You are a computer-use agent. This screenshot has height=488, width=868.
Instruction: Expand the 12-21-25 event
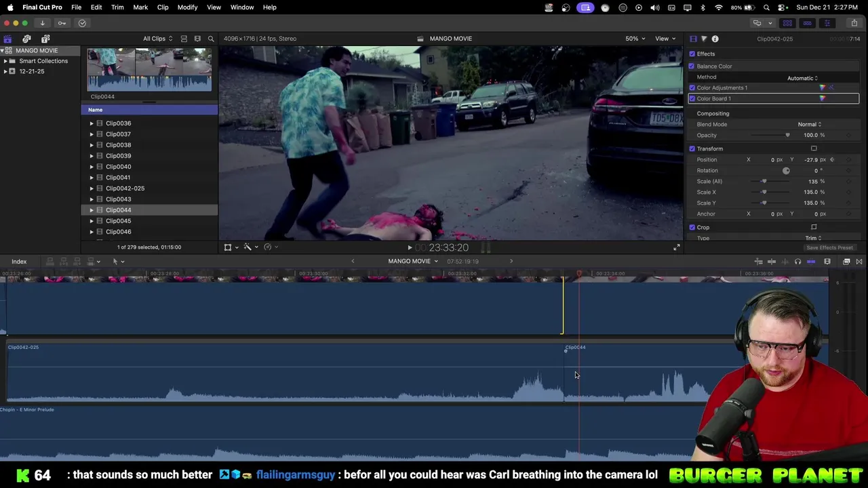point(5,72)
